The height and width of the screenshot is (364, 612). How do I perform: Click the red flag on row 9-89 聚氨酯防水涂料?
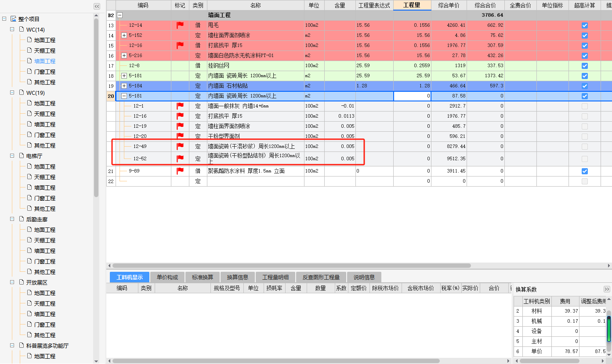[x=180, y=171]
